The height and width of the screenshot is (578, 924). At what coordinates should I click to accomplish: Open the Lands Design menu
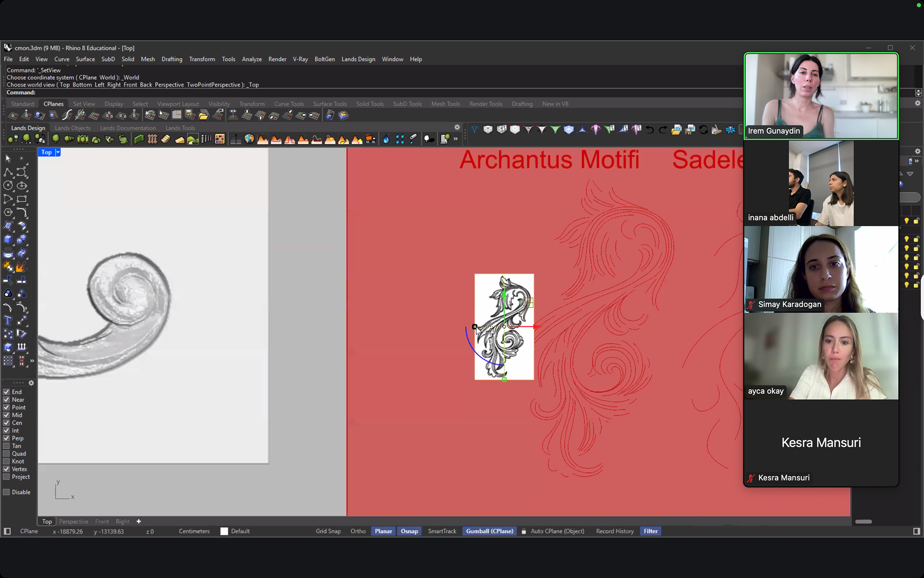(358, 59)
